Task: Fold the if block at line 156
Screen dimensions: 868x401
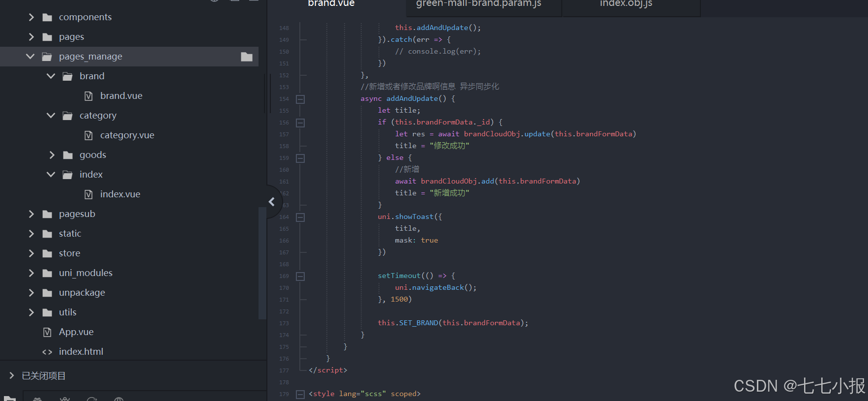Action: 300,123
